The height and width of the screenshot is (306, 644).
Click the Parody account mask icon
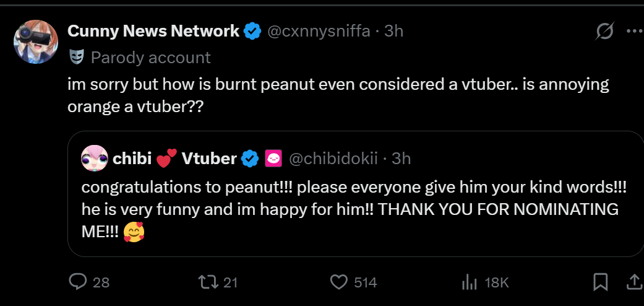[76, 58]
